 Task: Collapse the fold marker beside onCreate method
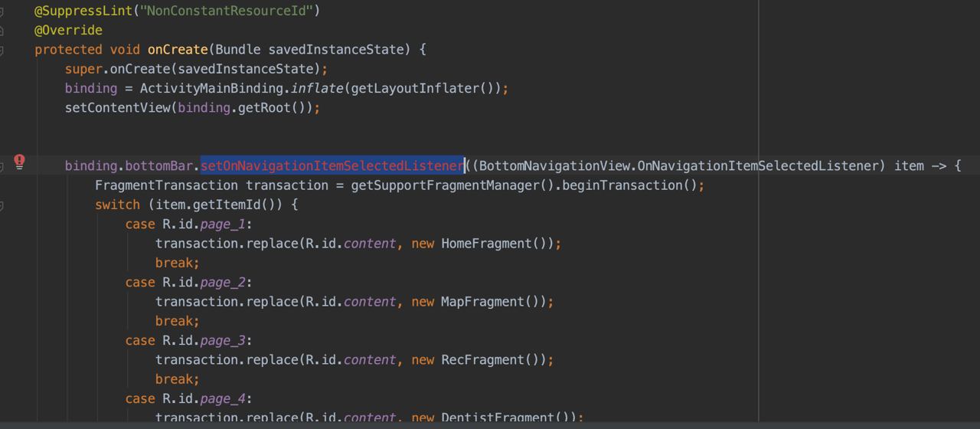click(2, 50)
